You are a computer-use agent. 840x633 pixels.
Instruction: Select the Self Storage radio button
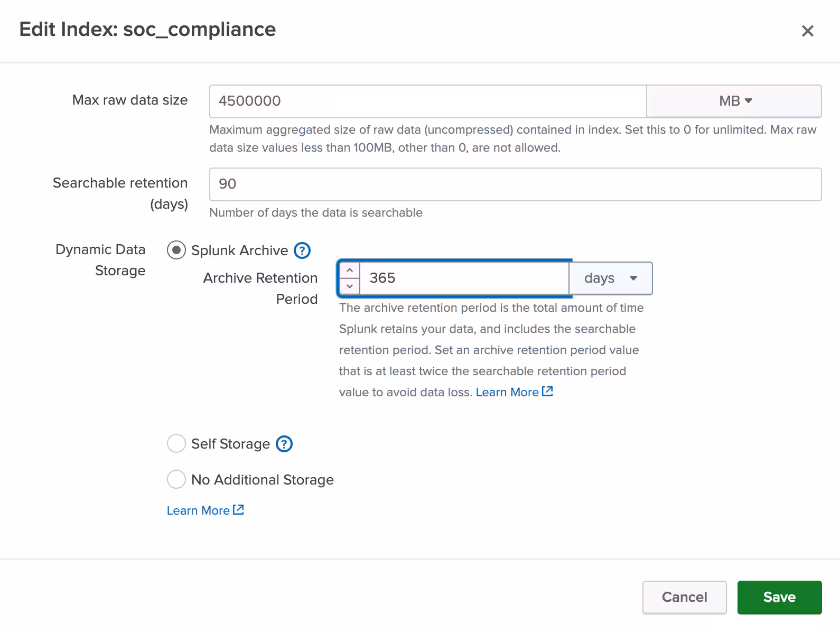(x=176, y=443)
